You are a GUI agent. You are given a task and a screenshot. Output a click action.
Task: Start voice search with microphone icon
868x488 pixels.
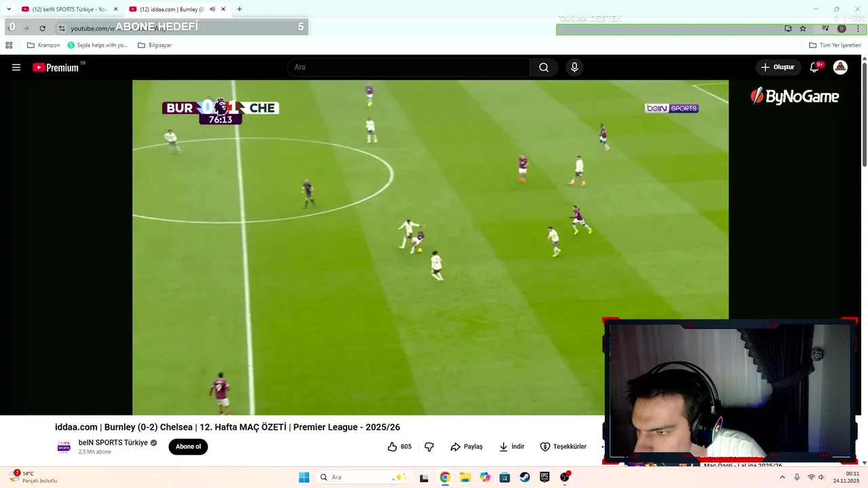click(x=574, y=67)
